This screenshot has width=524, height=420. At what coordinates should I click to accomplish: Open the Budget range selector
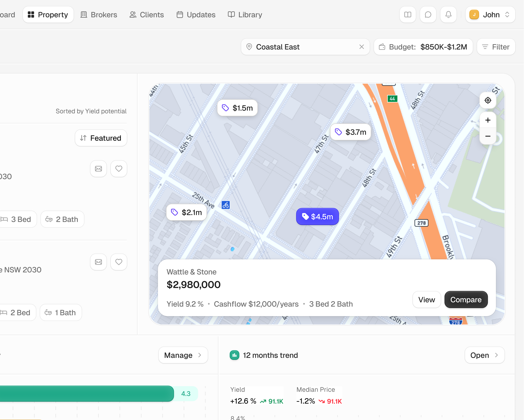[x=423, y=47]
